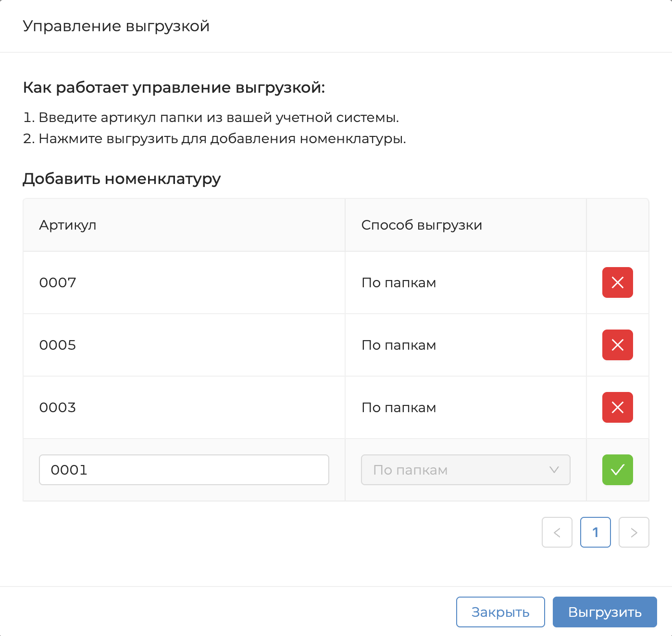Select the 0005 article cell
The image size is (672, 636).
(58, 345)
